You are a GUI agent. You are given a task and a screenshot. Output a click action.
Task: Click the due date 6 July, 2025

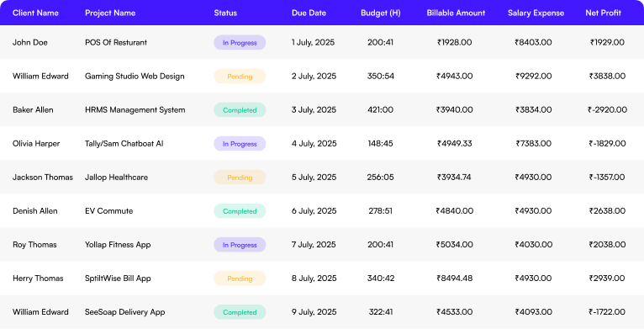[x=314, y=211]
